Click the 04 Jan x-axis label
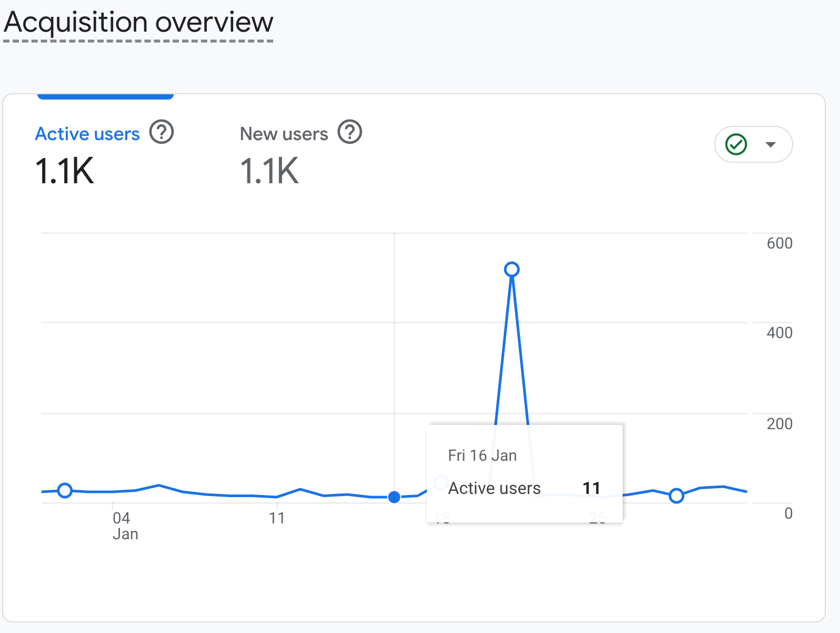The height and width of the screenshot is (633, 840). pyautogui.click(x=124, y=526)
